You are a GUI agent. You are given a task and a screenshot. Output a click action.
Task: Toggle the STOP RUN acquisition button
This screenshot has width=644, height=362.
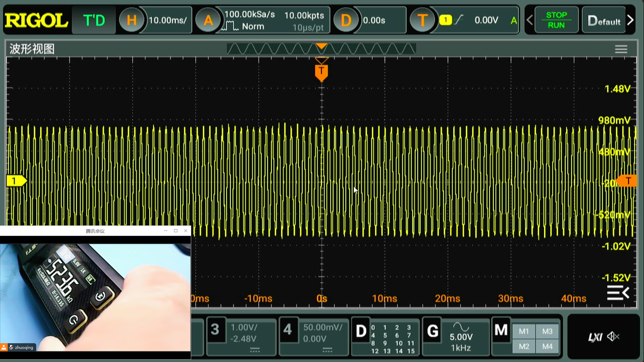(x=556, y=20)
